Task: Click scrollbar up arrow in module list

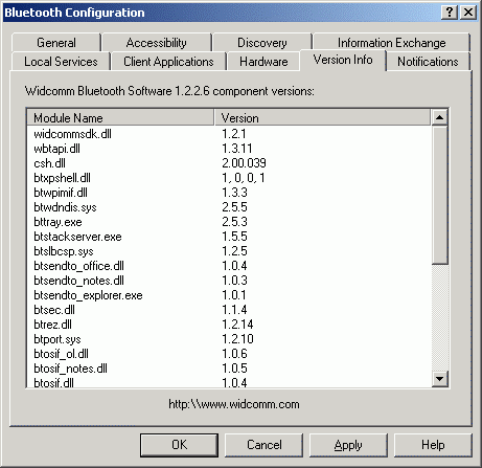Action: (x=440, y=117)
